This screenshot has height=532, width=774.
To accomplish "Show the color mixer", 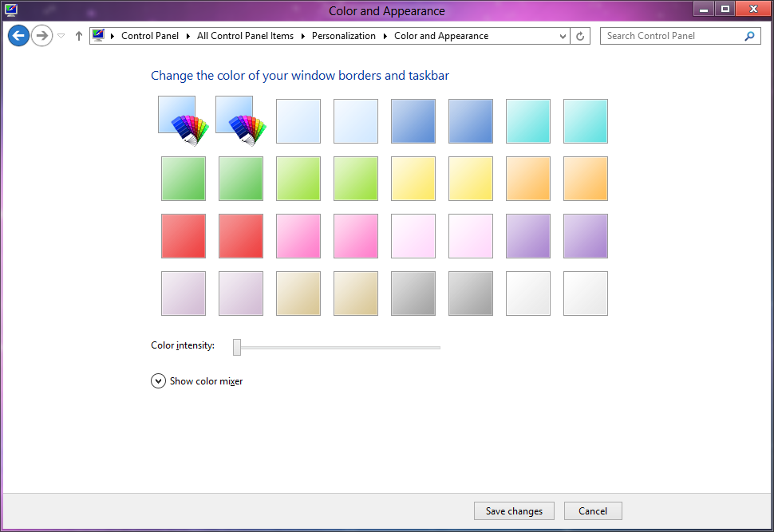I will tap(196, 381).
